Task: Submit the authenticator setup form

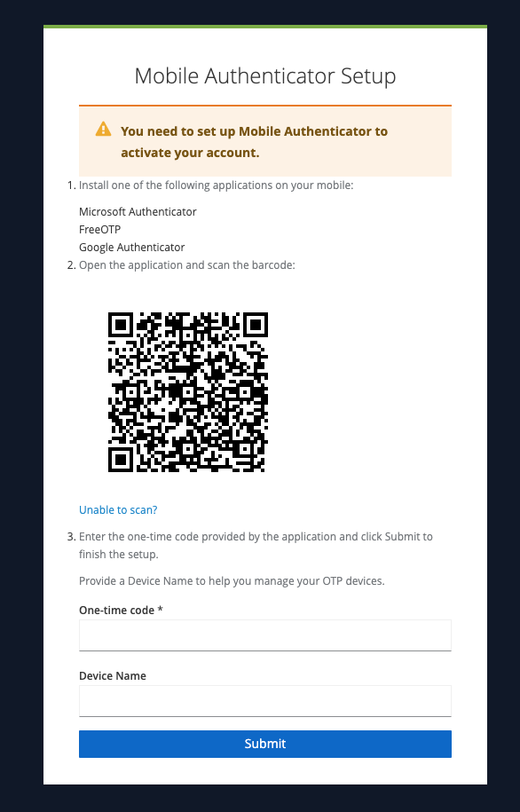Action: pyautogui.click(x=265, y=744)
